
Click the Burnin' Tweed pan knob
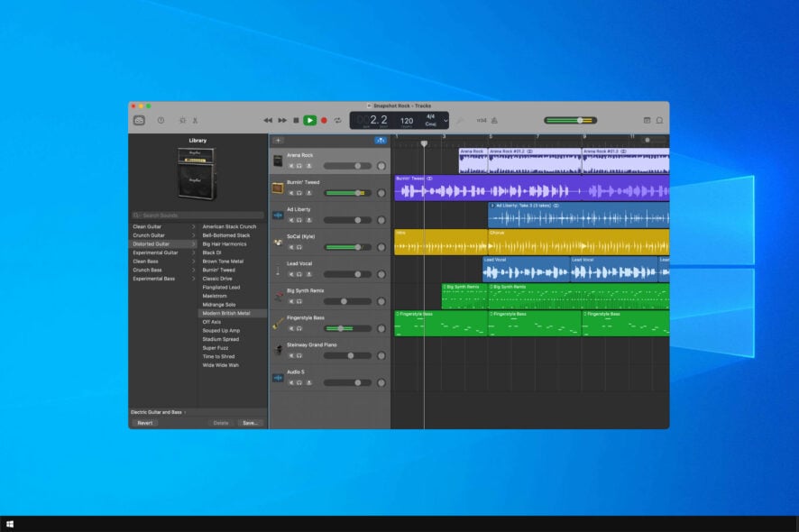381,193
